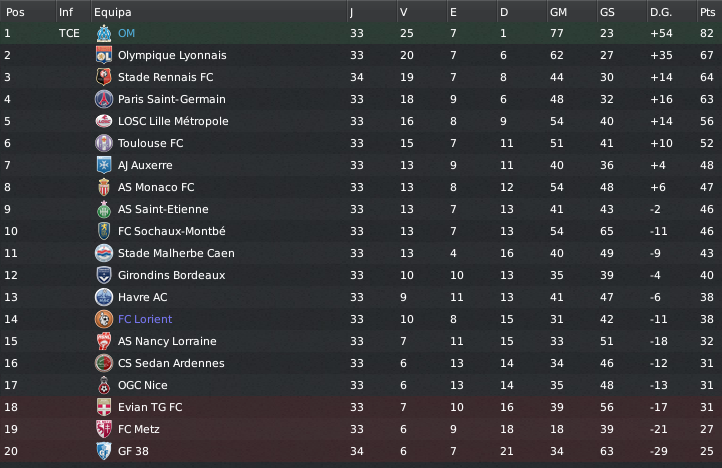The width and height of the screenshot is (722, 468).
Task: Select the LOSC Lille Métropole name
Action: [173, 121]
